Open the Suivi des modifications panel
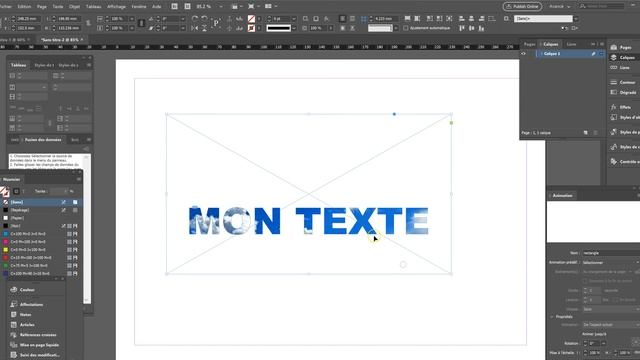This screenshot has width=640, height=360. click(x=35, y=355)
